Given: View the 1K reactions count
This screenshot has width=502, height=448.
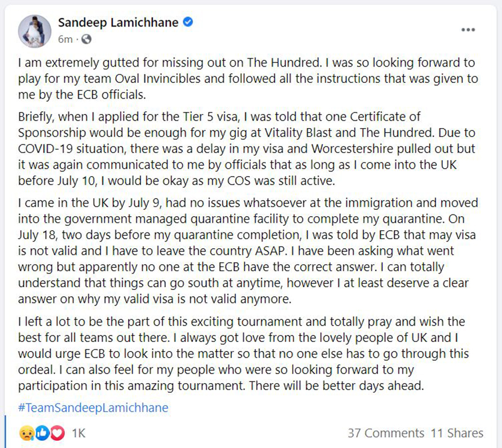Looking at the screenshot, I should [x=78, y=433].
